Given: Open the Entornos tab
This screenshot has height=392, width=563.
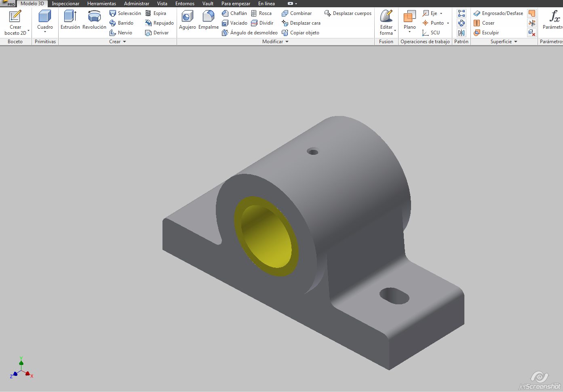Looking at the screenshot, I should pos(185,4).
